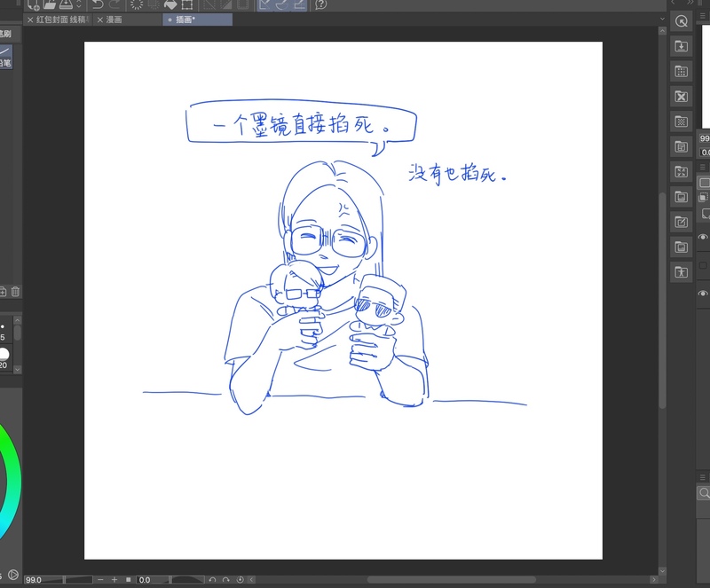710x588 pixels.
Task: Select the 插画 canvas tab
Action: click(x=197, y=20)
